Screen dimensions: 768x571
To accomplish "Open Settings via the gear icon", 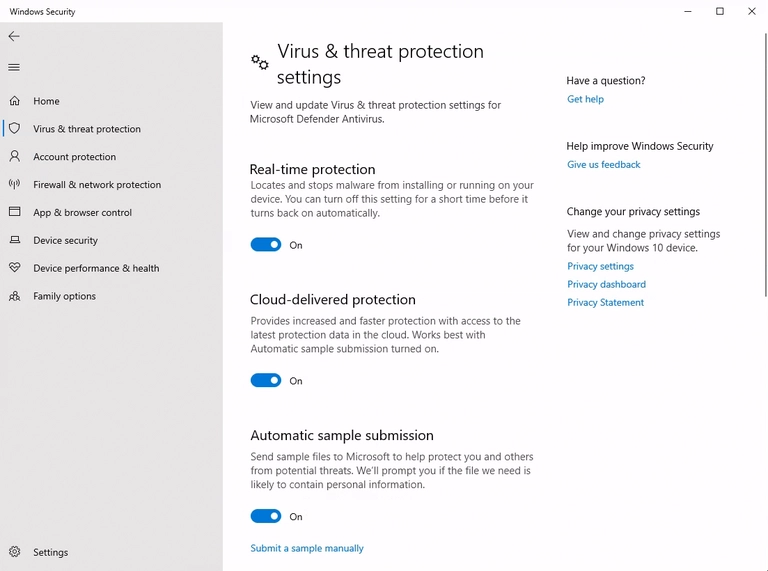I will point(14,552).
